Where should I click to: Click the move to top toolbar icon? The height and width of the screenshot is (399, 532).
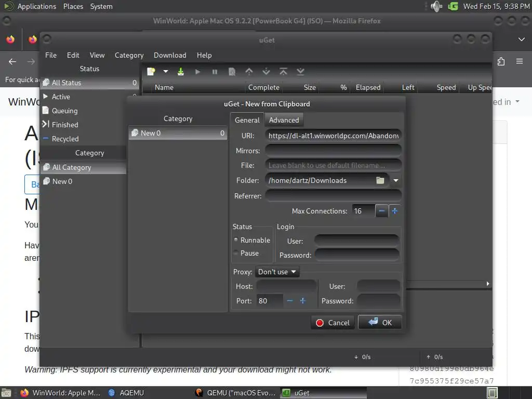[283, 72]
